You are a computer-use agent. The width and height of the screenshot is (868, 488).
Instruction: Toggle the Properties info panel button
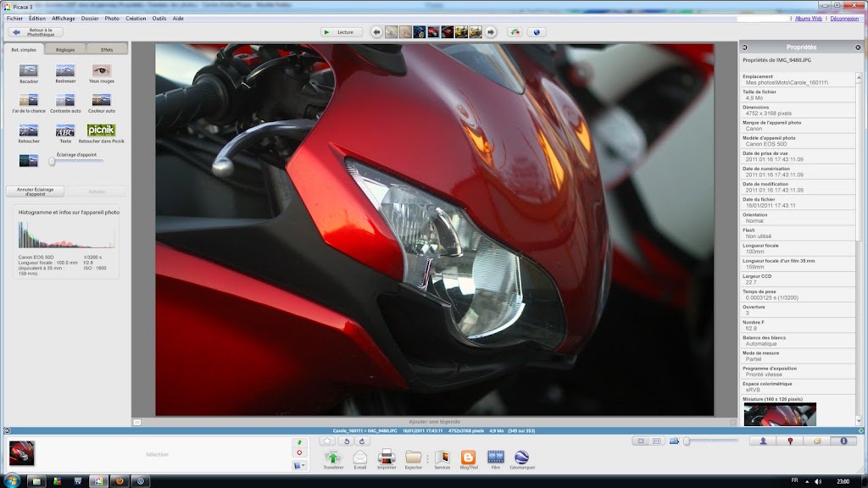tap(843, 441)
